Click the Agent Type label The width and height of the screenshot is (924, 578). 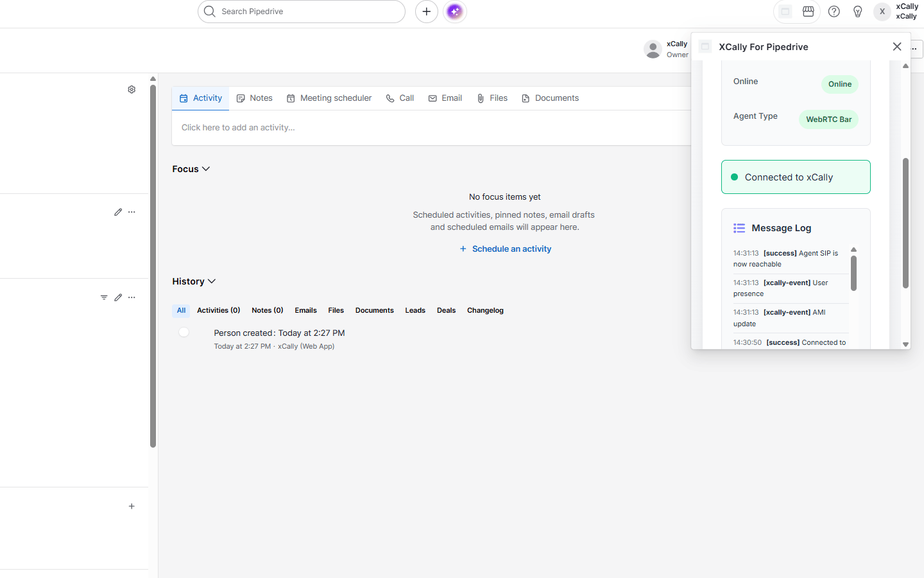(755, 116)
